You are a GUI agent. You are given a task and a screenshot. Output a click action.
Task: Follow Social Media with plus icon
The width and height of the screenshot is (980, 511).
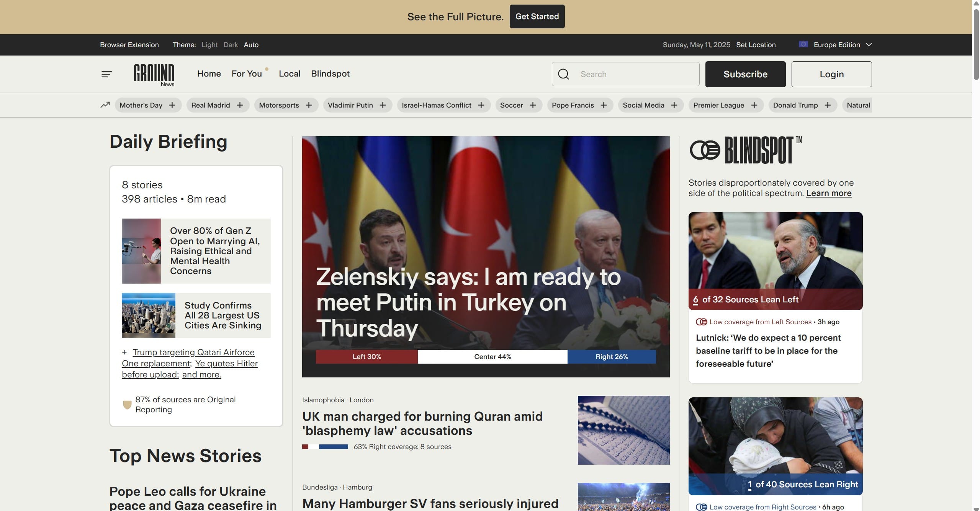[674, 105]
